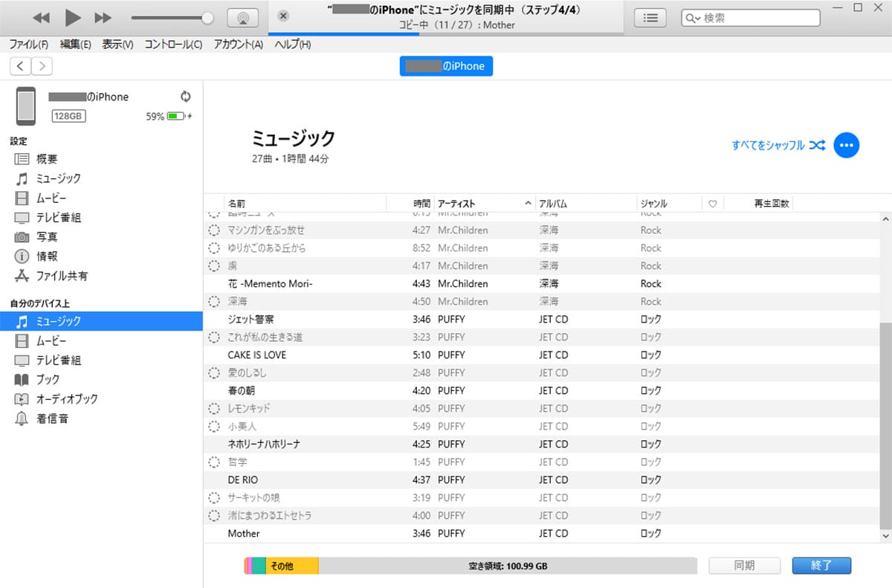Click pending icon beside これが私の生きる道
This screenshot has height=588, width=892.
click(x=214, y=337)
